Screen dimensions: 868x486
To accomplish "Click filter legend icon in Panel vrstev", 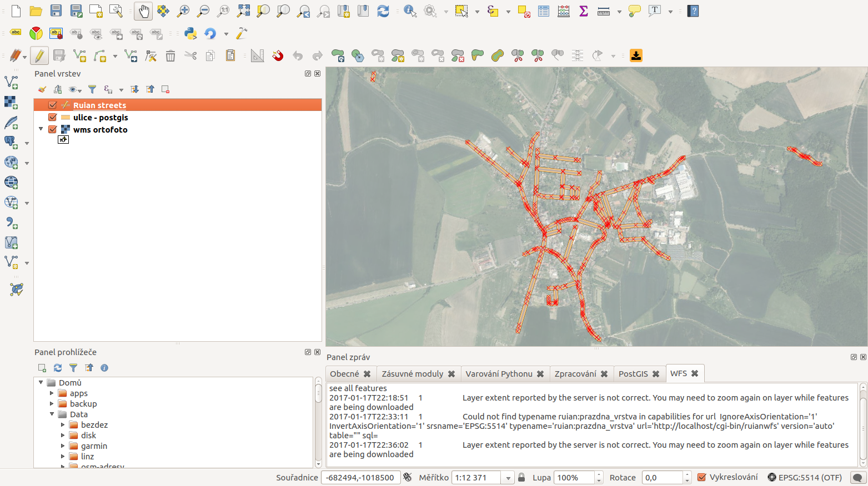I will point(92,89).
